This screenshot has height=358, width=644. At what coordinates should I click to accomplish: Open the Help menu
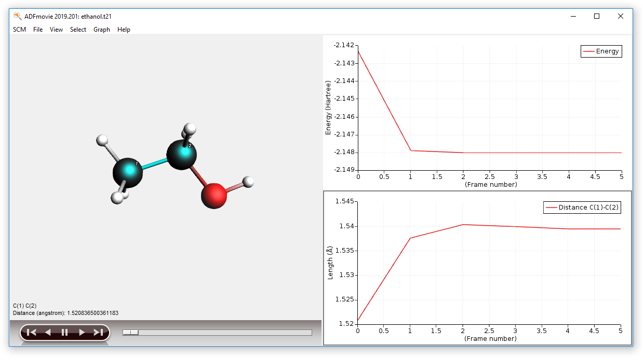point(124,30)
